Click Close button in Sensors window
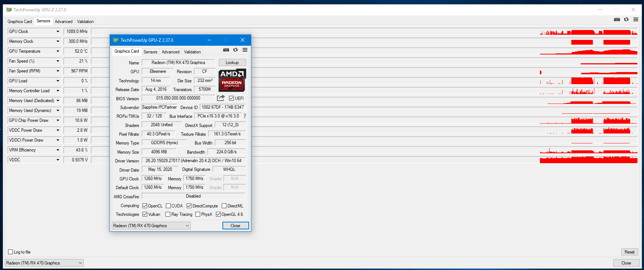 click(626, 263)
